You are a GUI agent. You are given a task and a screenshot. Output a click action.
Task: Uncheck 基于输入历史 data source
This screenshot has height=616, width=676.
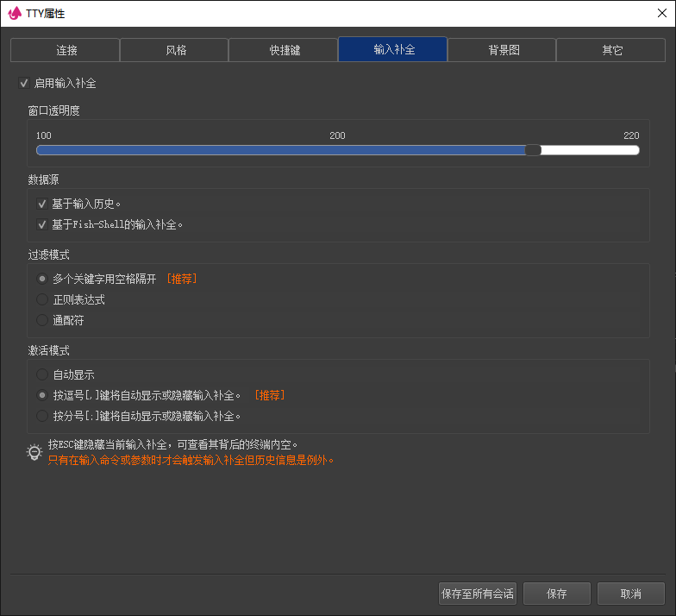41,204
